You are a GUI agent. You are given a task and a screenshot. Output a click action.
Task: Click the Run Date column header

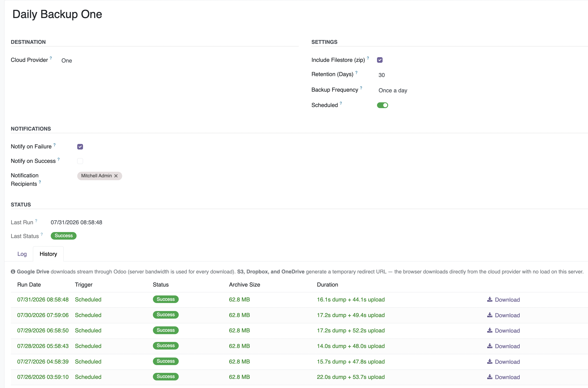29,285
